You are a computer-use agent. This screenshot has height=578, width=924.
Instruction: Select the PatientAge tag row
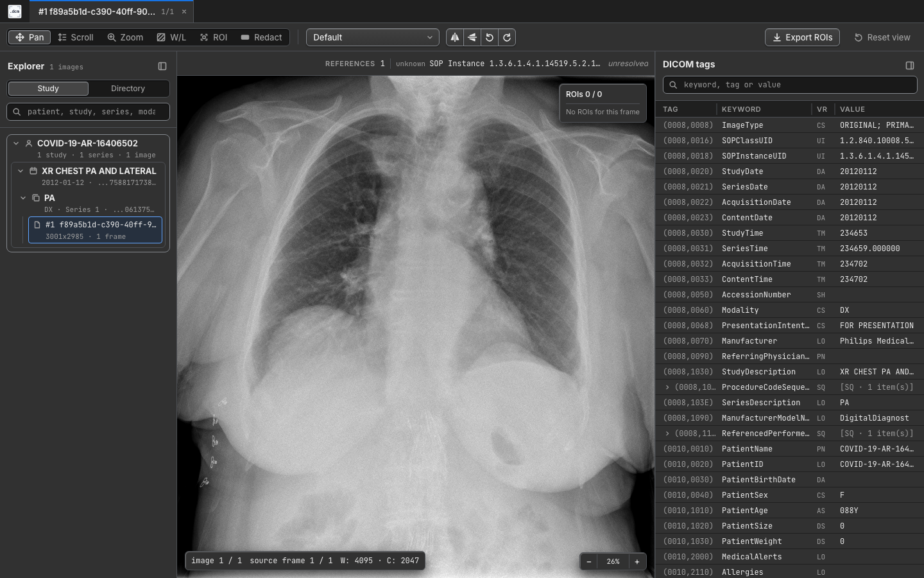point(789,511)
